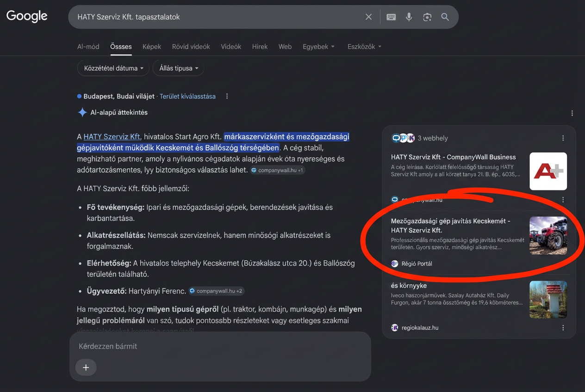Open the on-screen keyboard icon

click(391, 17)
